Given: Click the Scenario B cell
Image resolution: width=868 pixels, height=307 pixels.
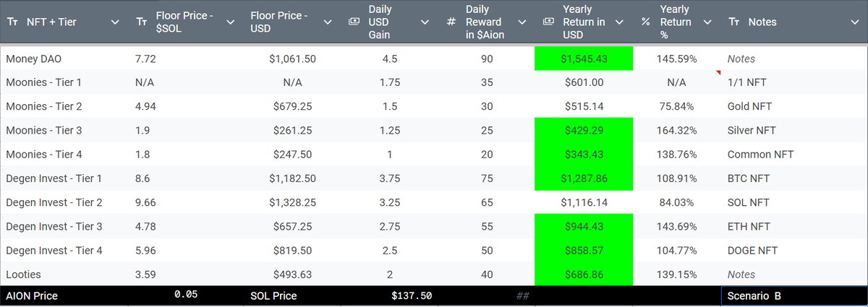Looking at the screenshot, I should [793, 296].
